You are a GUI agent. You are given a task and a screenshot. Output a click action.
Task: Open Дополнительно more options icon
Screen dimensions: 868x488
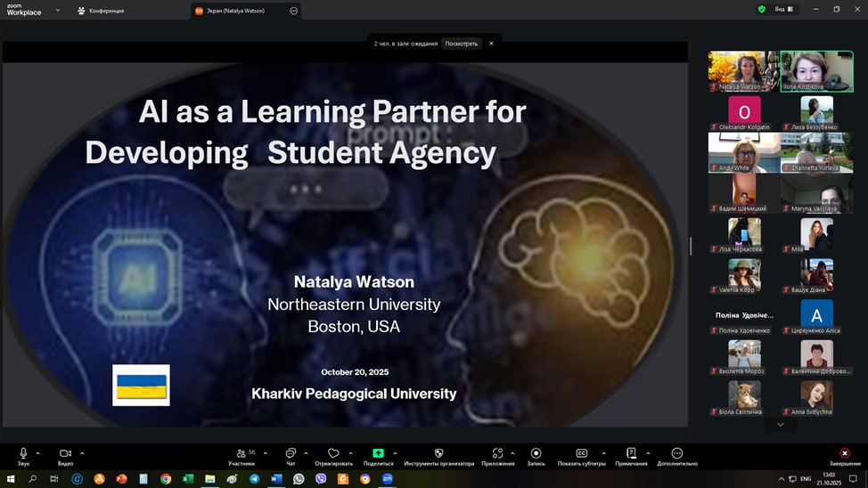[676, 453]
